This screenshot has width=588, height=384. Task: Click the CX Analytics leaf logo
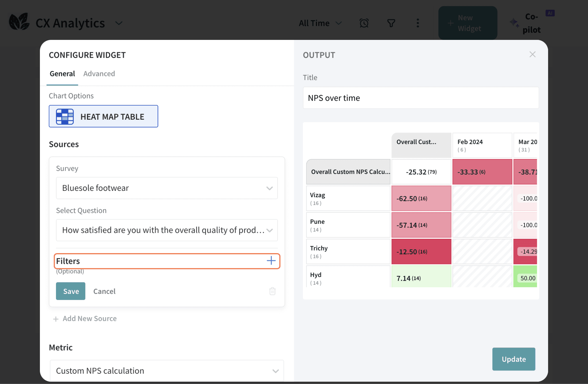pyautogui.click(x=19, y=22)
